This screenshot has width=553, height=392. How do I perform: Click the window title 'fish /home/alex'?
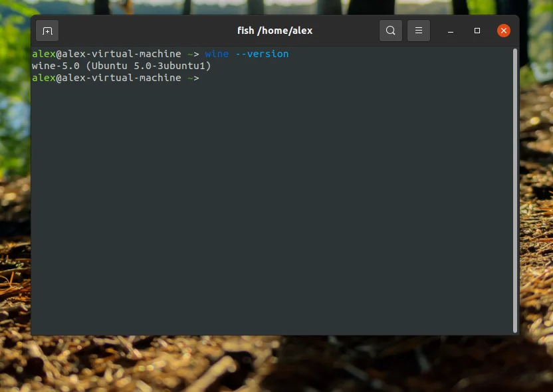[275, 31]
